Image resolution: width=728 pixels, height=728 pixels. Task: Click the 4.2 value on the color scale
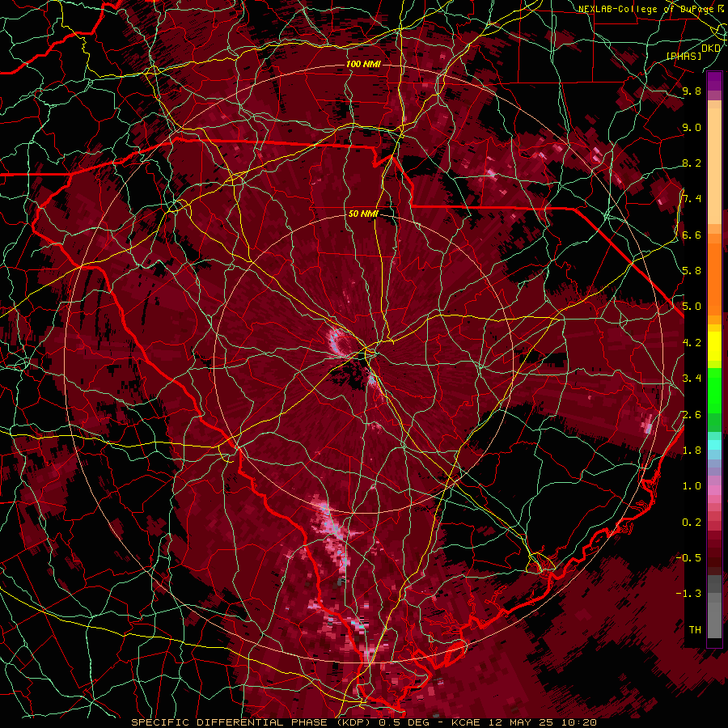tap(692, 343)
